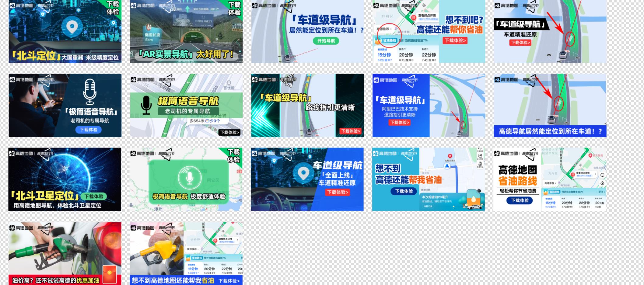Click the 60 speed limit sign

[149, 27]
